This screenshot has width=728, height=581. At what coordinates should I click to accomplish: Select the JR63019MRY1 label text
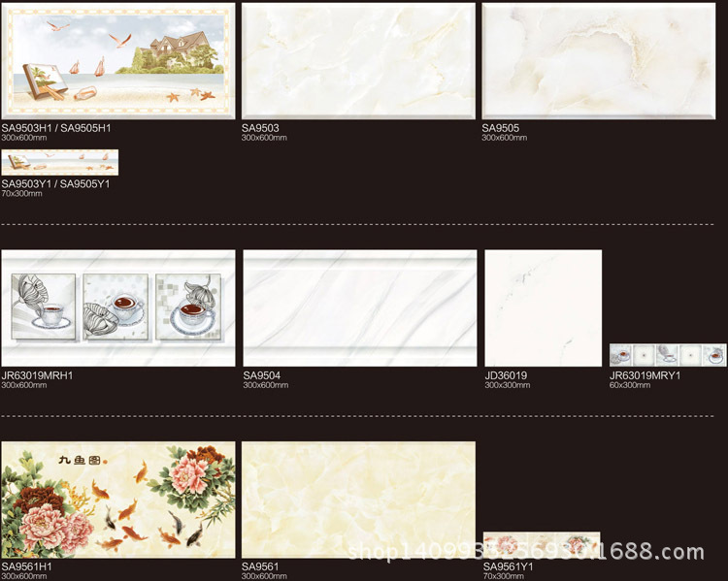coord(645,375)
